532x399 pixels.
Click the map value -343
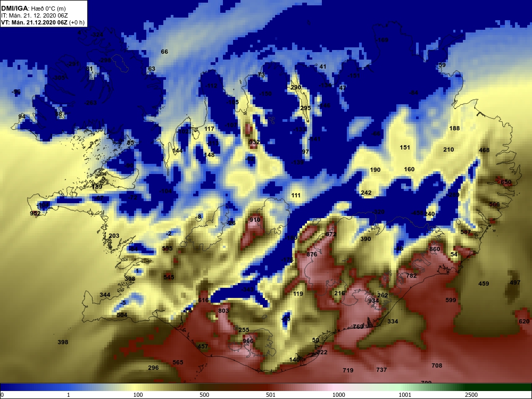(x=247, y=289)
